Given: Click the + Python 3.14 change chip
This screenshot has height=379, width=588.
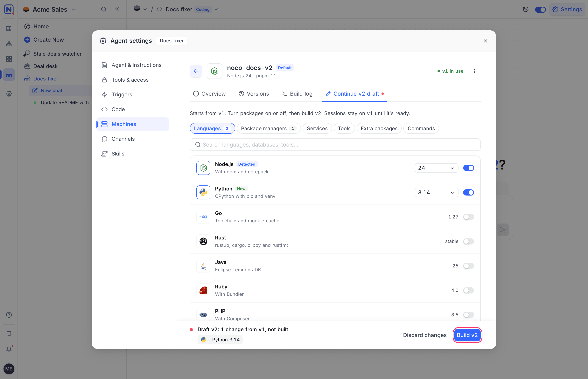Looking at the screenshot, I should (220, 340).
